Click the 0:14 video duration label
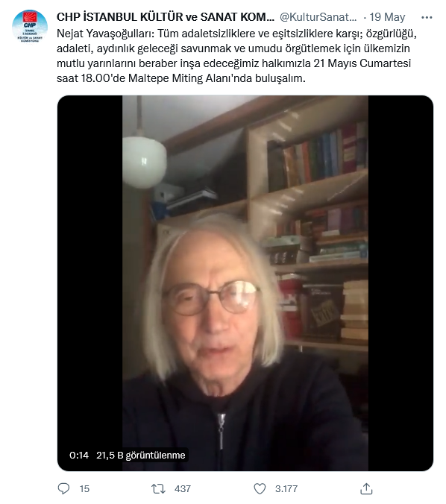This screenshot has height=504, width=446. tap(79, 455)
